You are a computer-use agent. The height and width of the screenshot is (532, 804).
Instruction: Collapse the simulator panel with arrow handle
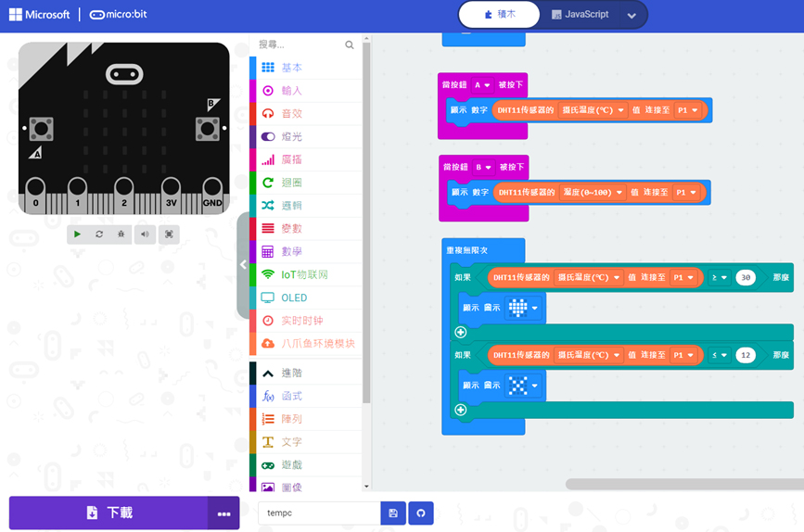243,265
